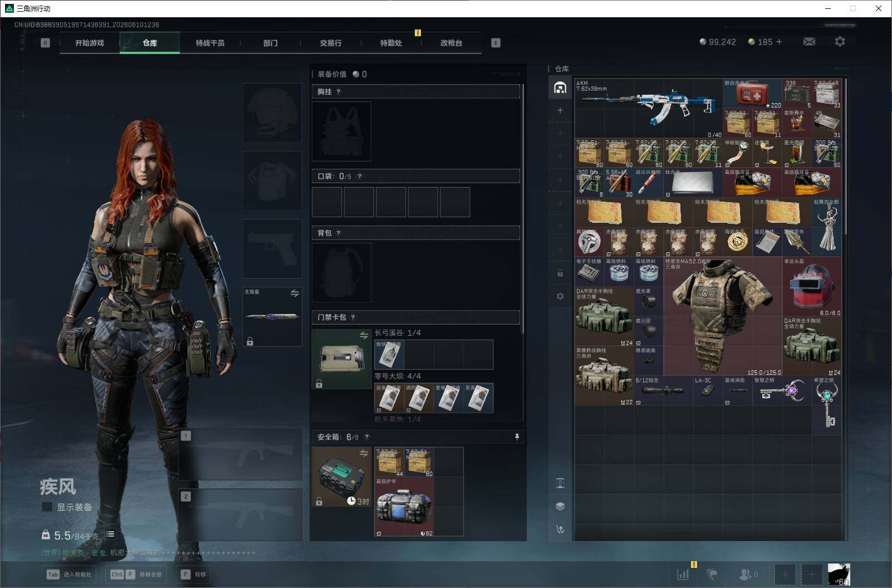Image resolution: width=892 pixels, height=588 pixels.
Task: Select the 幸运头盔 red helmet
Action: (812, 287)
